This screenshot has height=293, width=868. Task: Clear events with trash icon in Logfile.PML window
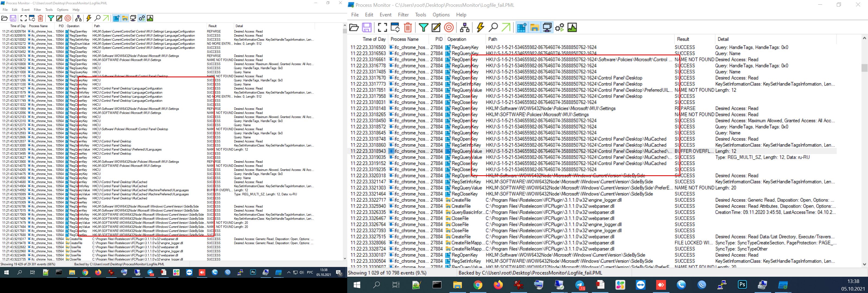tap(40, 18)
